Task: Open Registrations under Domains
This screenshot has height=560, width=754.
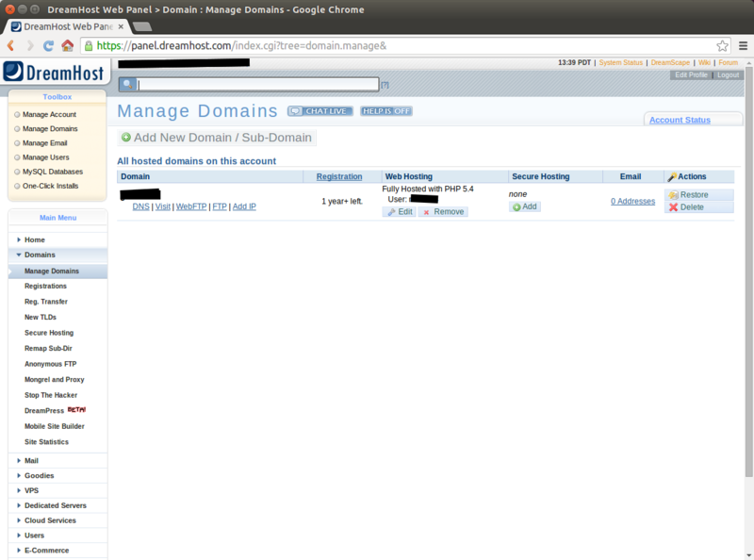Action: coord(45,286)
